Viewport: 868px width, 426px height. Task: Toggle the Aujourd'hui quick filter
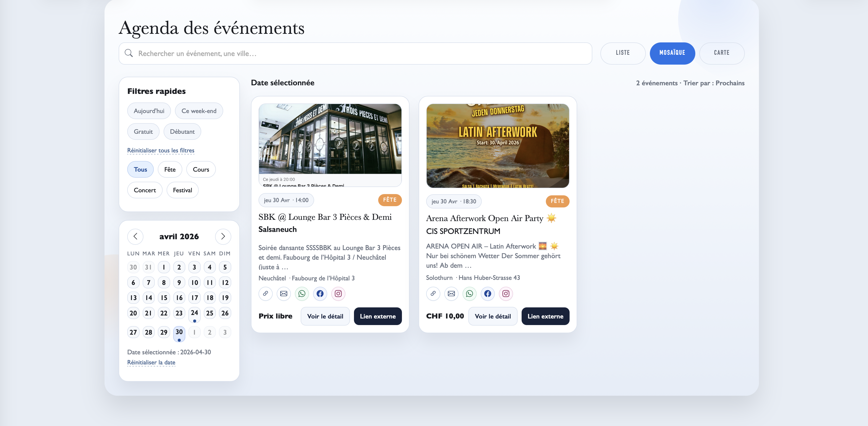click(x=149, y=111)
